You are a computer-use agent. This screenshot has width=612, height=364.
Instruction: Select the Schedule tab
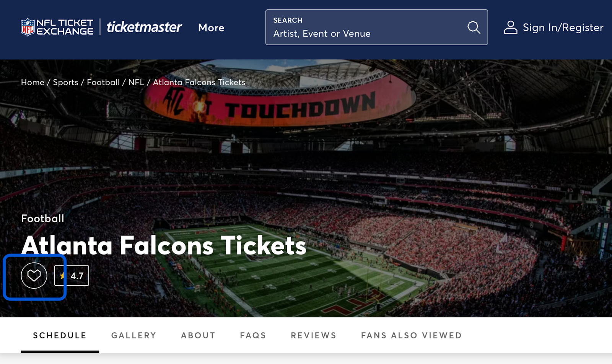(60, 335)
